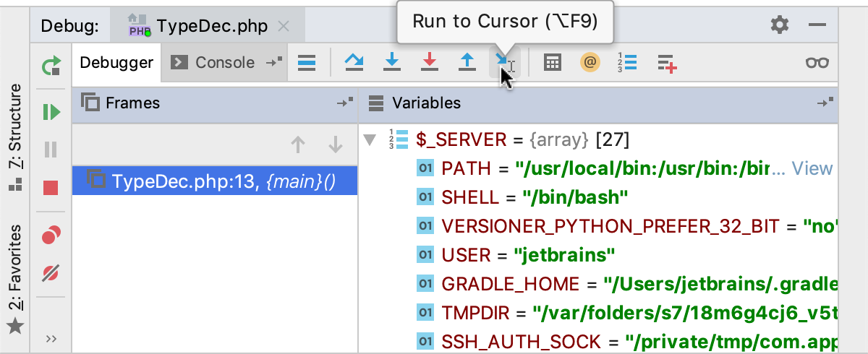This screenshot has height=354, width=868.
Task: Resume program with green play icon
Action: [51, 112]
